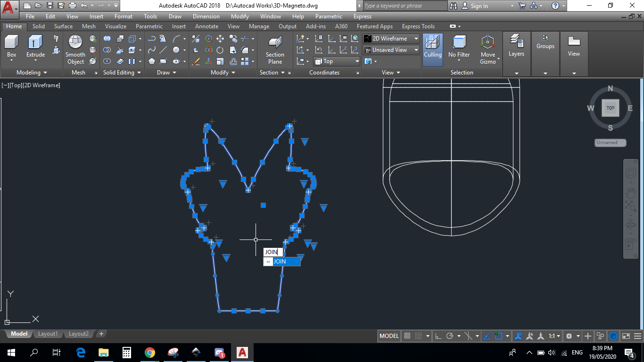Toggle object snap tracking in status bar
The width and height of the screenshot is (644, 362).
(x=487, y=336)
